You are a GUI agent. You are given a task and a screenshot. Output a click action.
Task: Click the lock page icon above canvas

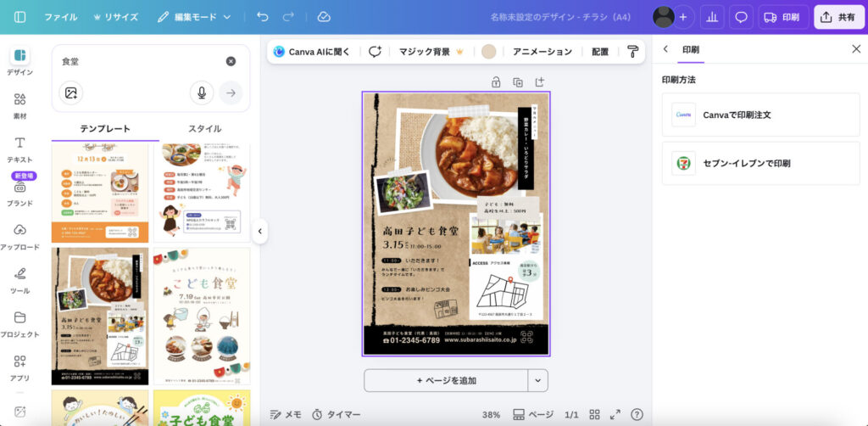click(x=496, y=82)
